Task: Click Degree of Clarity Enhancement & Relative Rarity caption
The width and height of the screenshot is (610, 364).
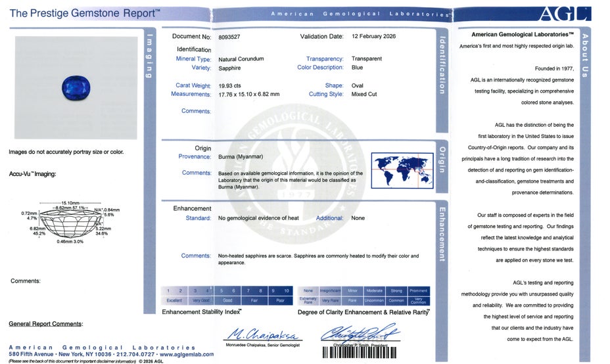Action: pos(364,312)
